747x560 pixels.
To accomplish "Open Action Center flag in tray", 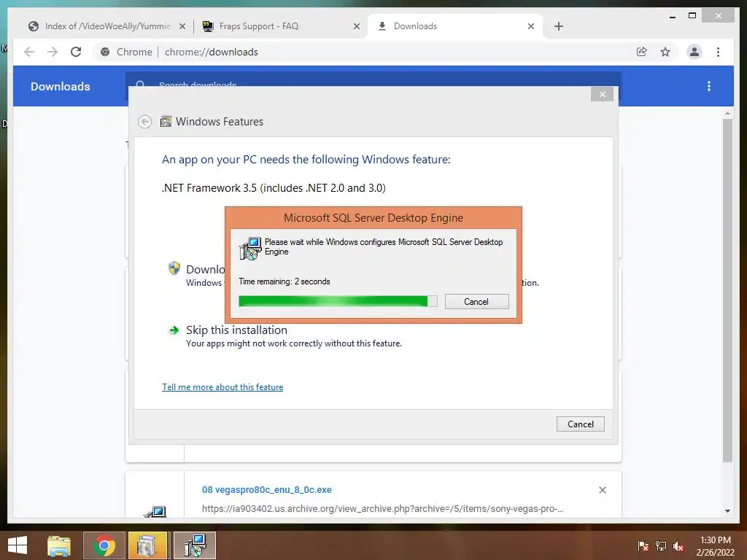I will click(x=643, y=546).
